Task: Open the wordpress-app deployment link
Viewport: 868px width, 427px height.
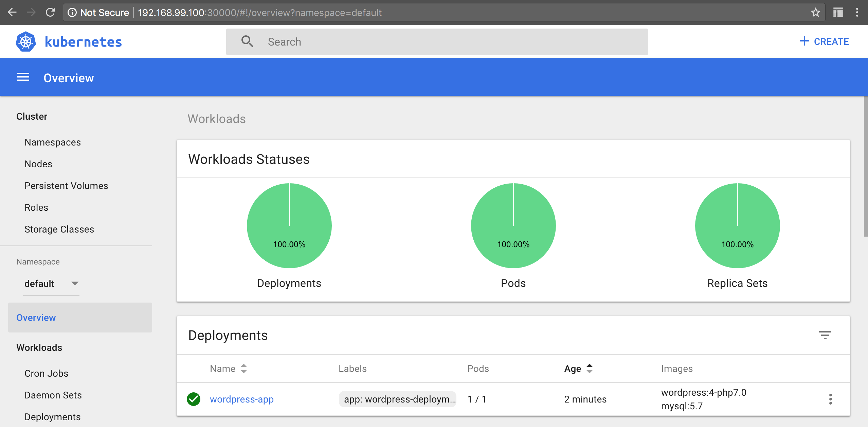Action: click(x=241, y=399)
